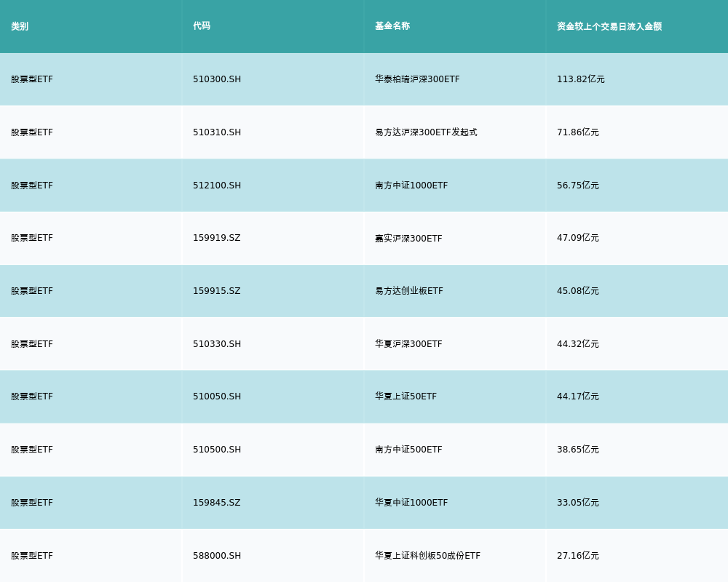The height and width of the screenshot is (582, 728).
Task: Select code 159915.SZ
Action: coord(216,291)
